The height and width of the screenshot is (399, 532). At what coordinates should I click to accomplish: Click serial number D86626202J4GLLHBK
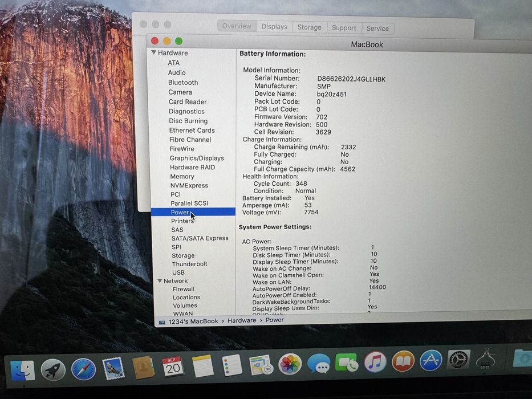(x=351, y=79)
